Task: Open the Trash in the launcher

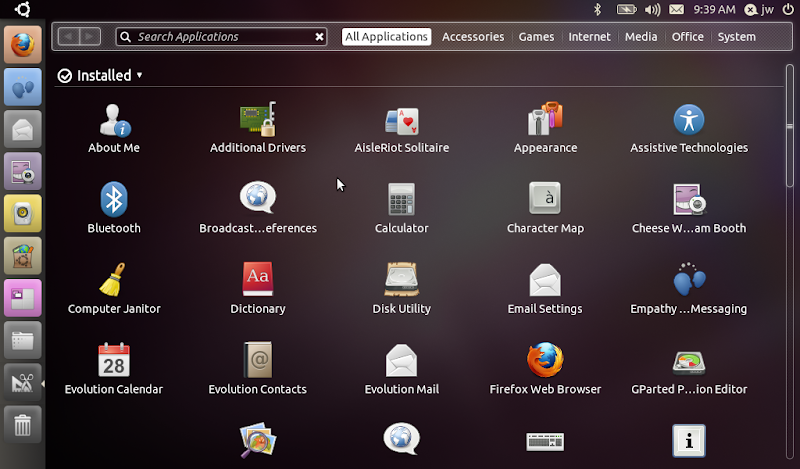Action: coord(23,427)
